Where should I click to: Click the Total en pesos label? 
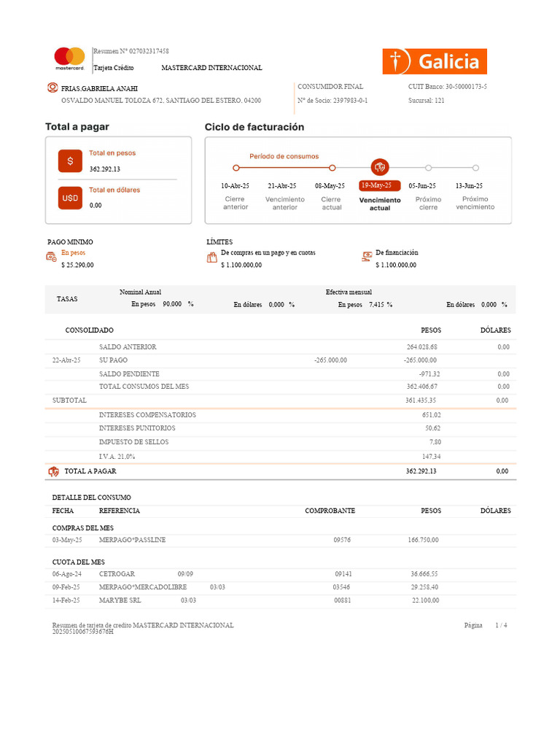pyautogui.click(x=112, y=153)
